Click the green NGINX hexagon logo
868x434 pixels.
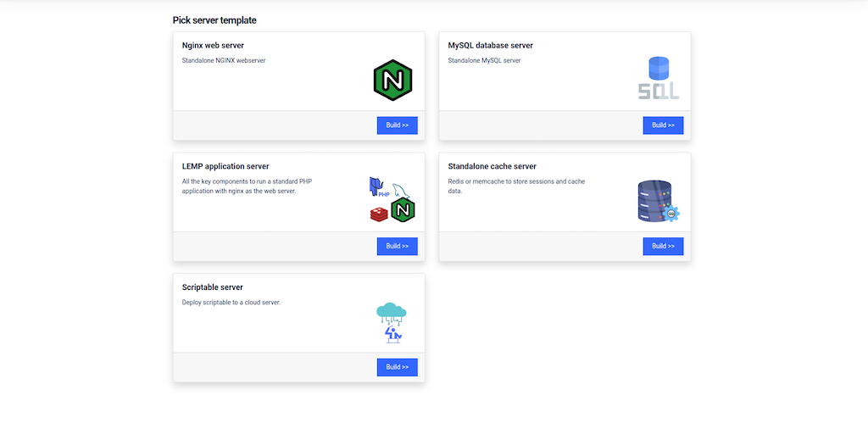click(392, 80)
